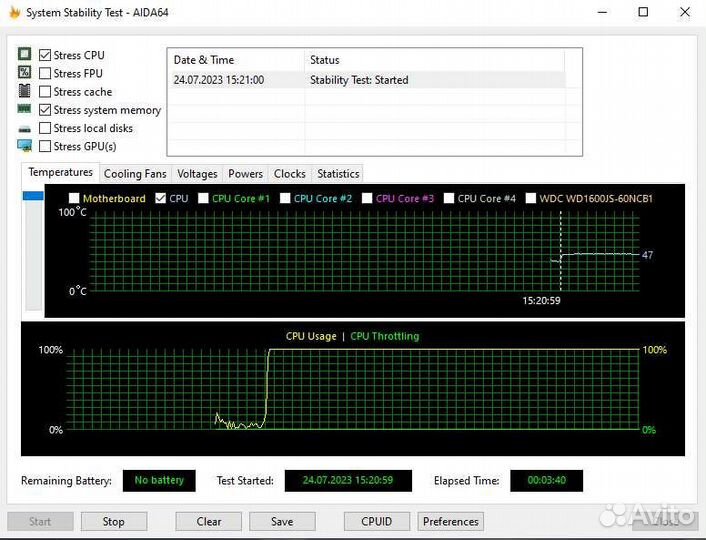Show CPU Core #2 temperature on graph

click(285, 198)
